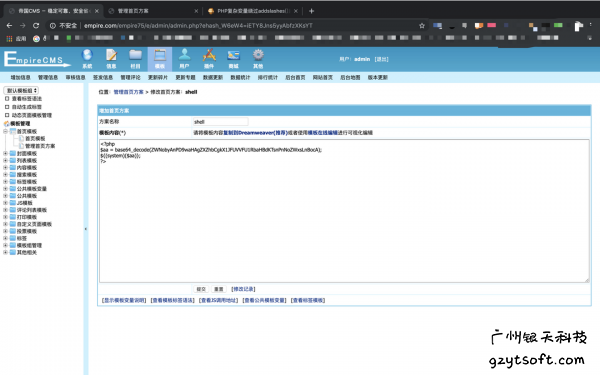Open the 默认模板组 template group dropdown
600x375 pixels.
point(21,90)
